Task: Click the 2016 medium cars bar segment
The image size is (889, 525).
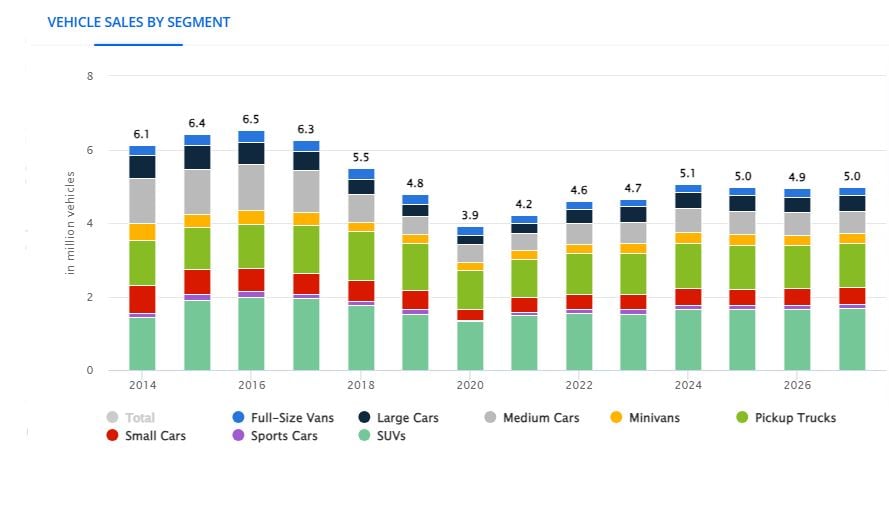Action: pos(251,188)
